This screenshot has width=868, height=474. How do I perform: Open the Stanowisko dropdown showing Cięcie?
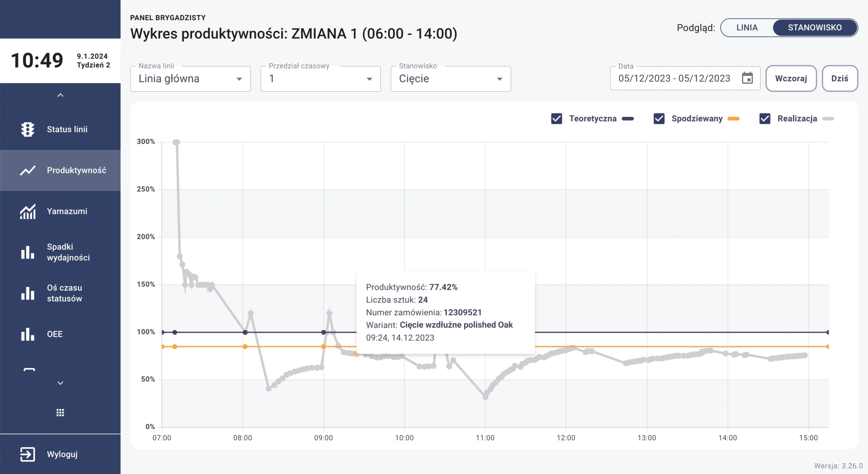click(x=451, y=79)
